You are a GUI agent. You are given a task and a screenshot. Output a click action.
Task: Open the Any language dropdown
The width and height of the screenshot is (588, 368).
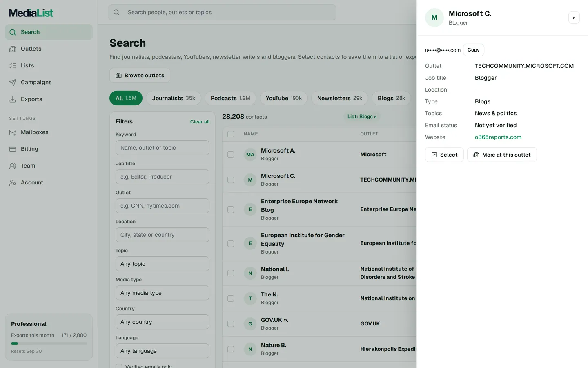click(x=162, y=351)
